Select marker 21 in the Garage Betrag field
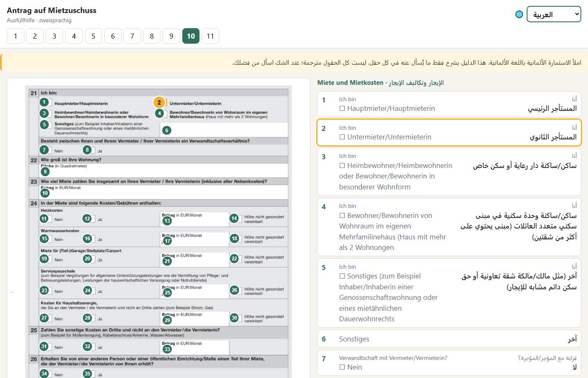Screen dimensions: 588x378 pos(168,261)
